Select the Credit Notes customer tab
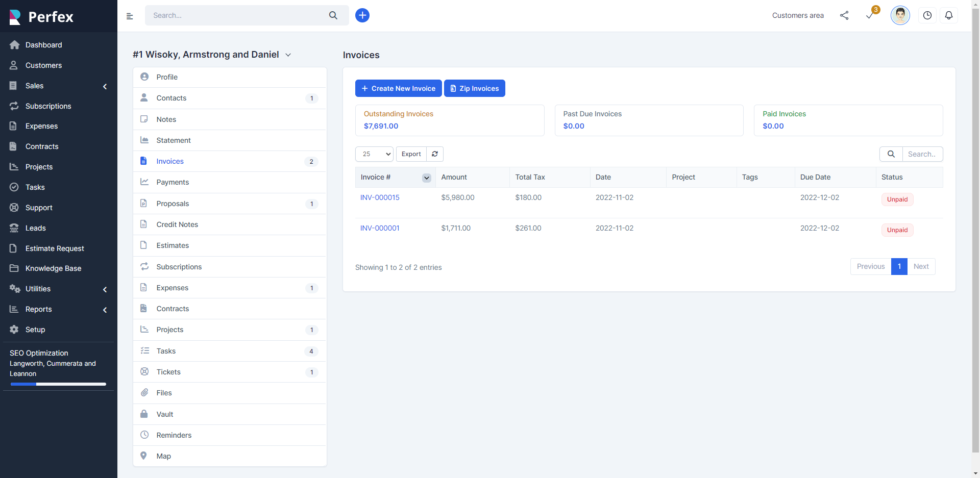The image size is (980, 478). pos(230,224)
